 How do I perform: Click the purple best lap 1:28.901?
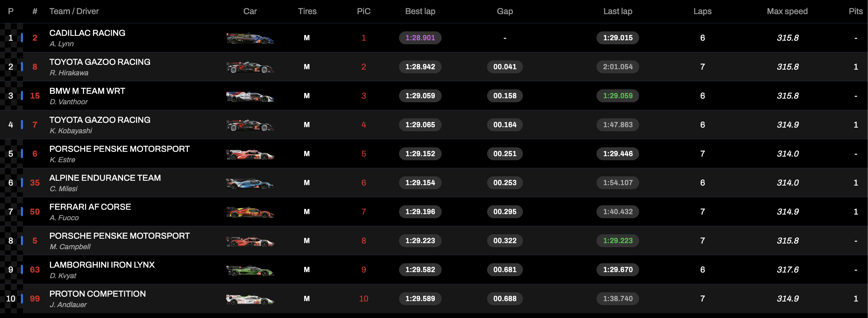click(420, 38)
